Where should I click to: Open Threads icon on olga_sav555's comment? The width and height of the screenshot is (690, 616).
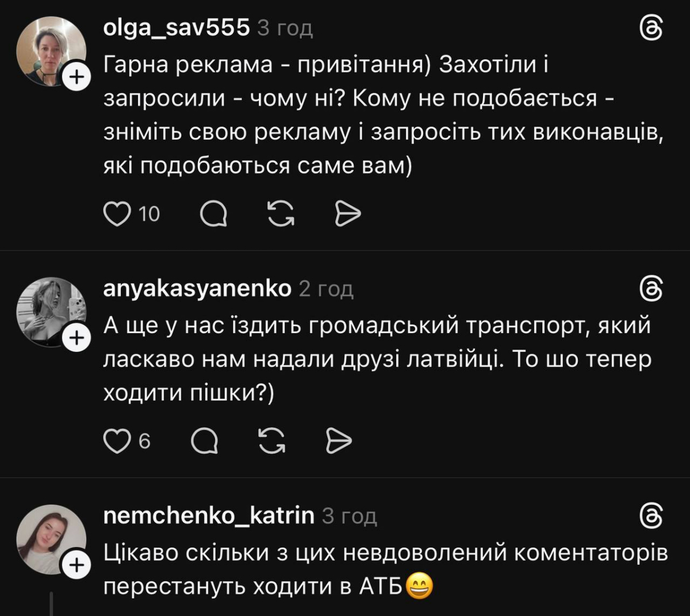coord(652,28)
